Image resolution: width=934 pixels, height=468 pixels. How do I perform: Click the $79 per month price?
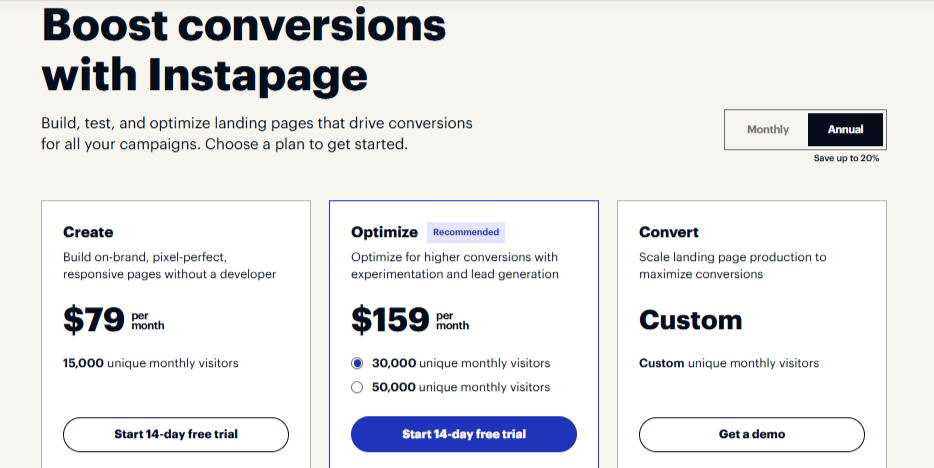[114, 320]
